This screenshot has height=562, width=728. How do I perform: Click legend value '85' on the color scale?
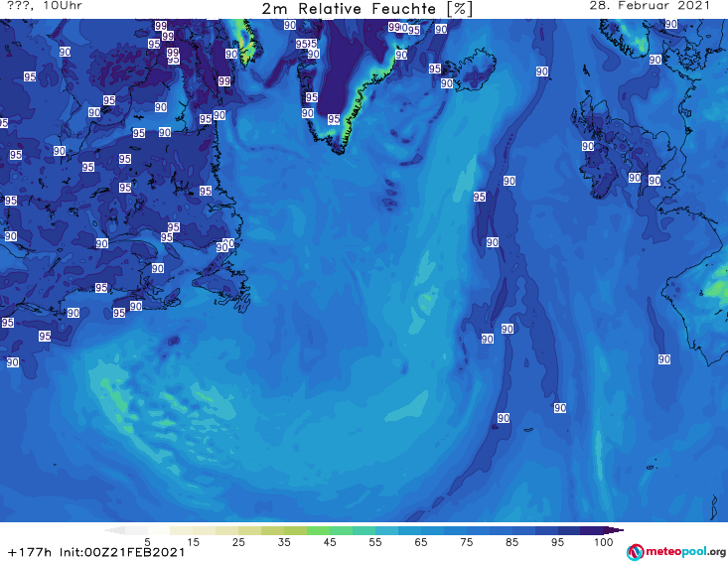click(511, 542)
